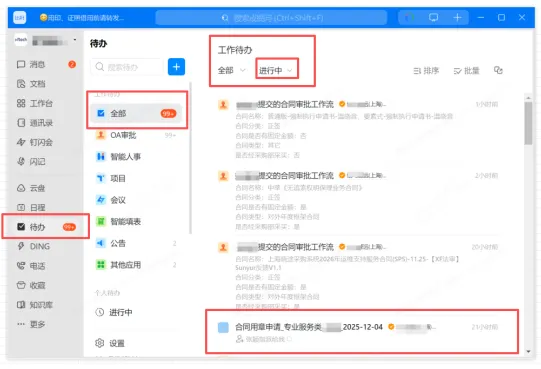The image size is (541, 369).
Task: Open 日程 calendar in the sidebar
Action: (45, 207)
